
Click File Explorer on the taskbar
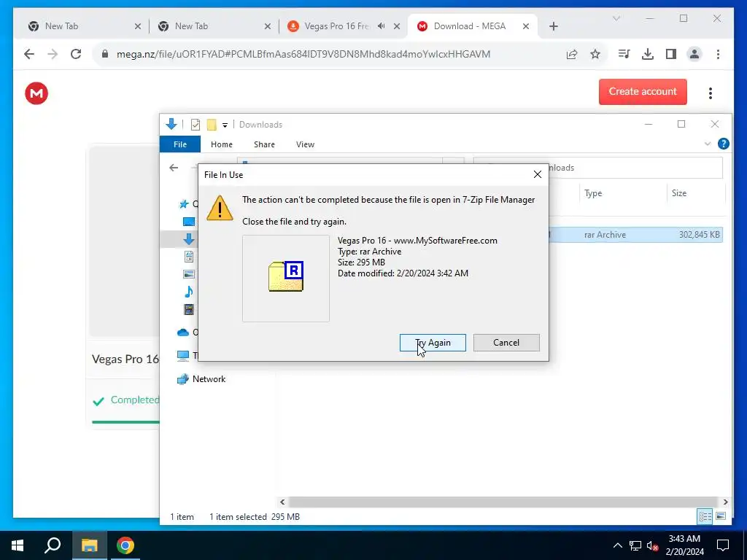point(89,545)
